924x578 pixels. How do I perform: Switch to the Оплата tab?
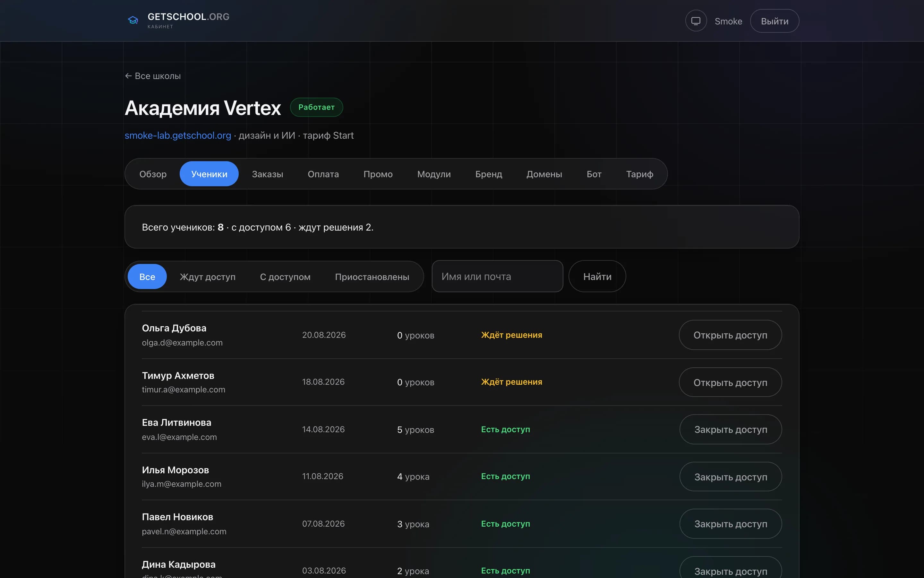click(323, 174)
